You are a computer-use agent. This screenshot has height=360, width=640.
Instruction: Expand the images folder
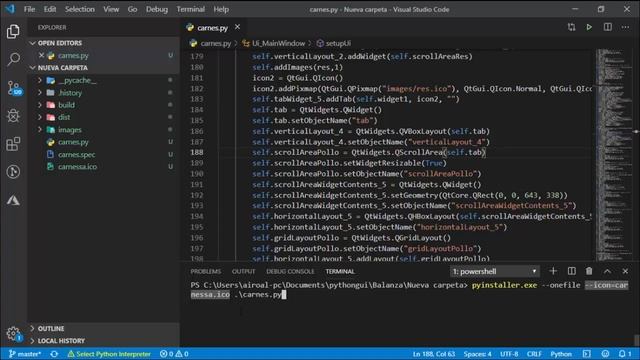tap(40, 129)
